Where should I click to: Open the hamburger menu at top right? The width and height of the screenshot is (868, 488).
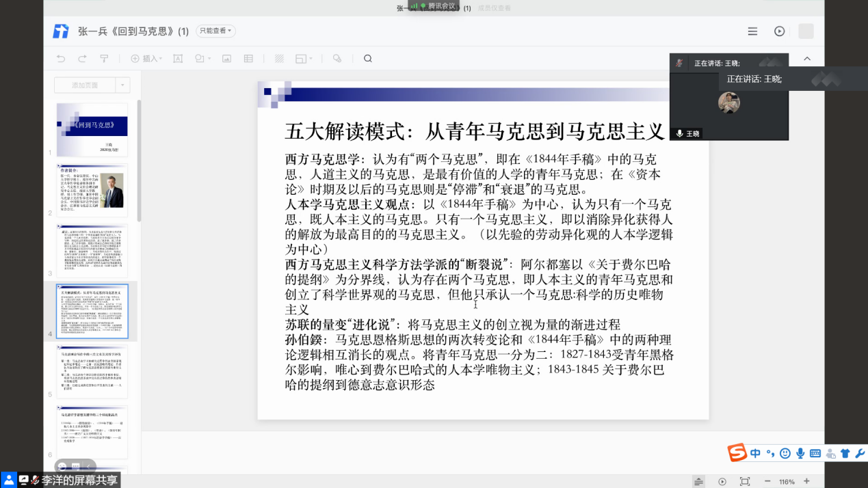click(752, 31)
